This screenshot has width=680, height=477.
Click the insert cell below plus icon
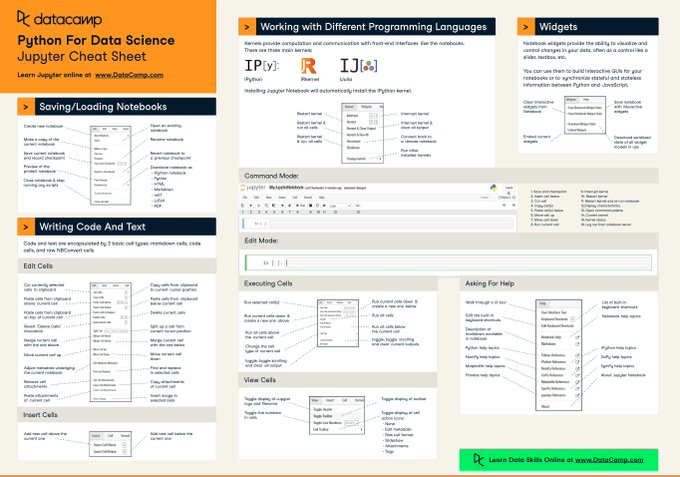pos(251,206)
